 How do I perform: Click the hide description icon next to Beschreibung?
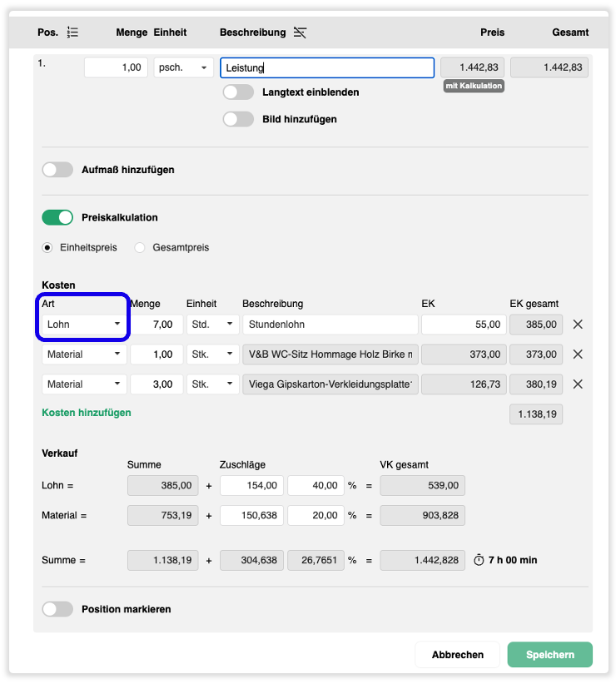(x=300, y=32)
